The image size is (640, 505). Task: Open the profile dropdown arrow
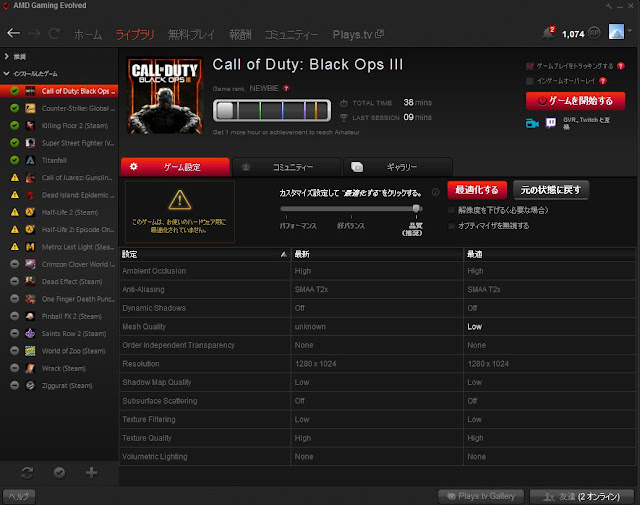629,31
